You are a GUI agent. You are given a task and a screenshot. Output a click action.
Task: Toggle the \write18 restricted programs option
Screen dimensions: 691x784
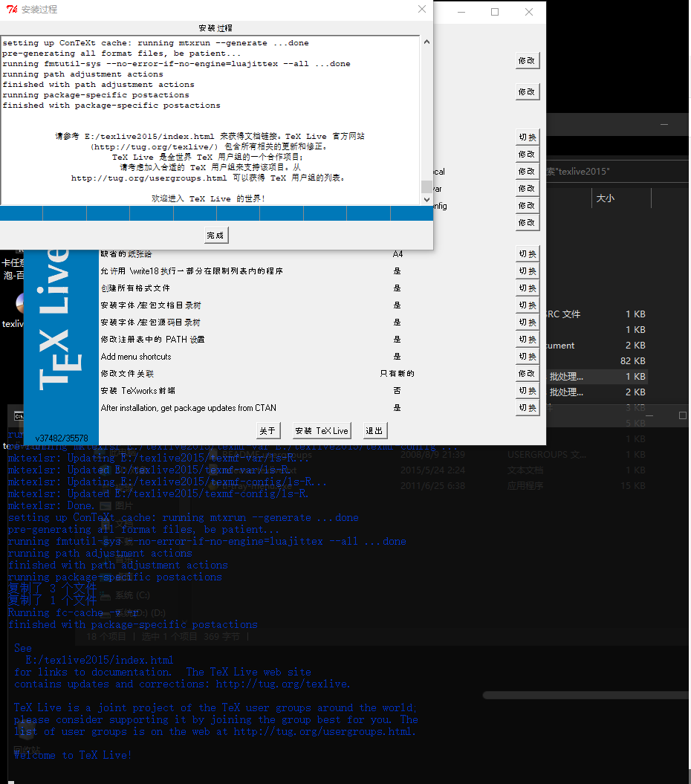click(x=527, y=271)
